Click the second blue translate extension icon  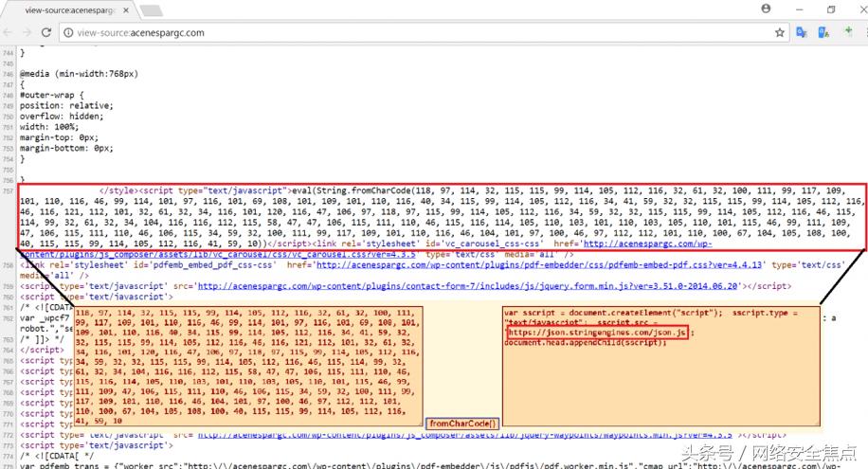pos(823,32)
